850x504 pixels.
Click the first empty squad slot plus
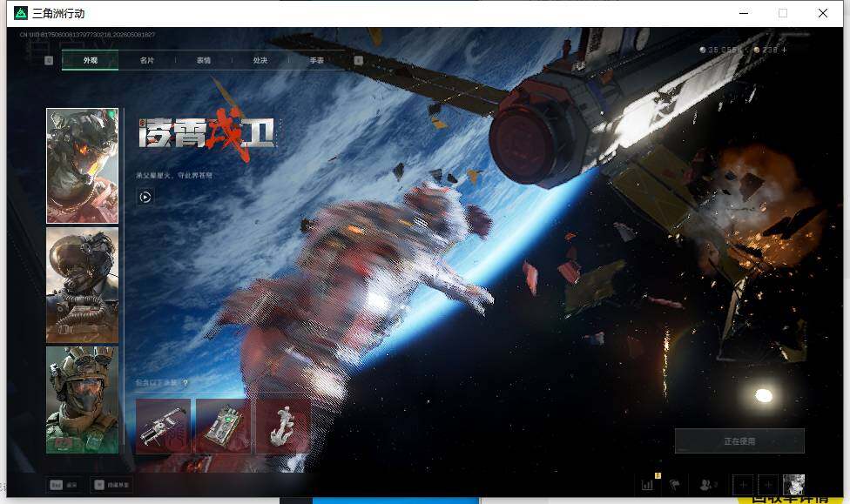743,485
